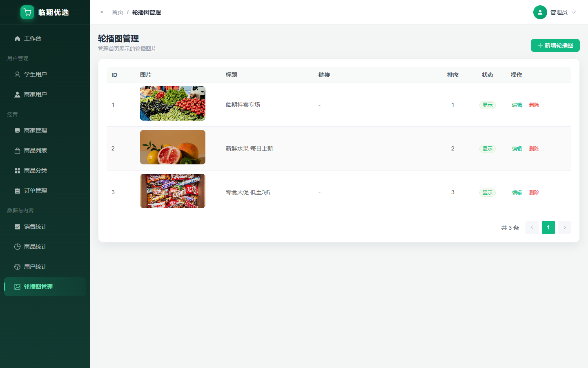Click the shopping cart logo icon
This screenshot has width=588, height=368.
[x=27, y=12]
